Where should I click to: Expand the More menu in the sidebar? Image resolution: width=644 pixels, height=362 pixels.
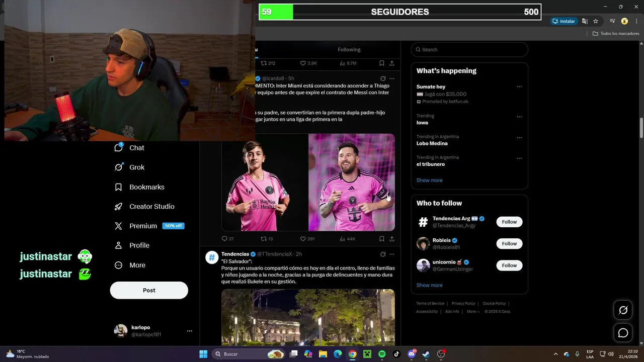click(x=130, y=265)
